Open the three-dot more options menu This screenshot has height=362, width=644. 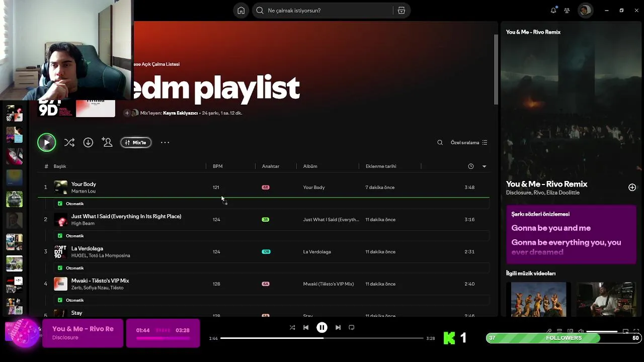(x=165, y=143)
